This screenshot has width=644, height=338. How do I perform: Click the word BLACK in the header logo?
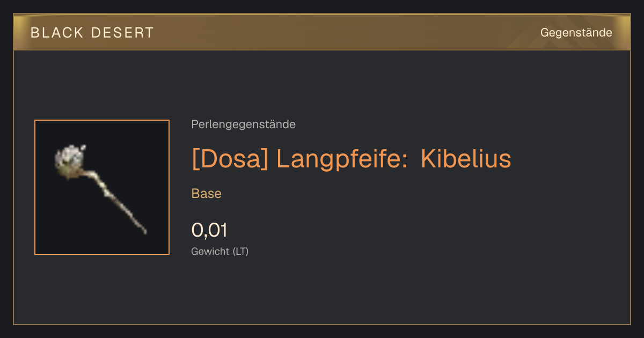[57, 33]
